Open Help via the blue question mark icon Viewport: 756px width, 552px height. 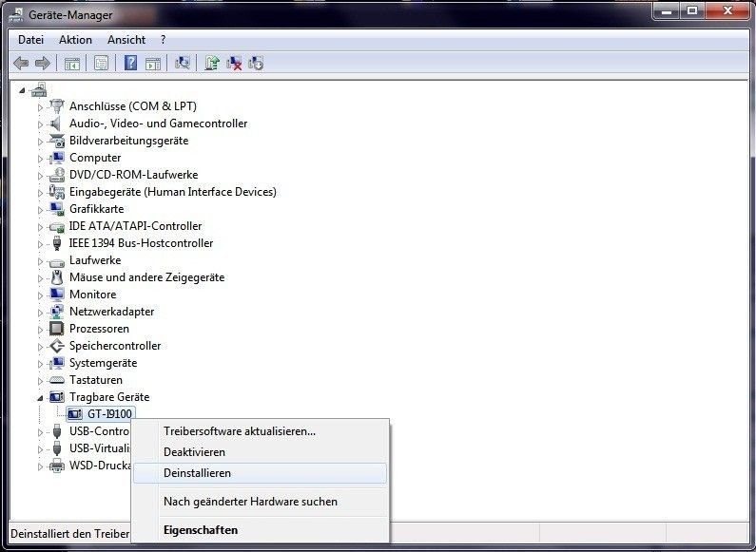coord(130,63)
